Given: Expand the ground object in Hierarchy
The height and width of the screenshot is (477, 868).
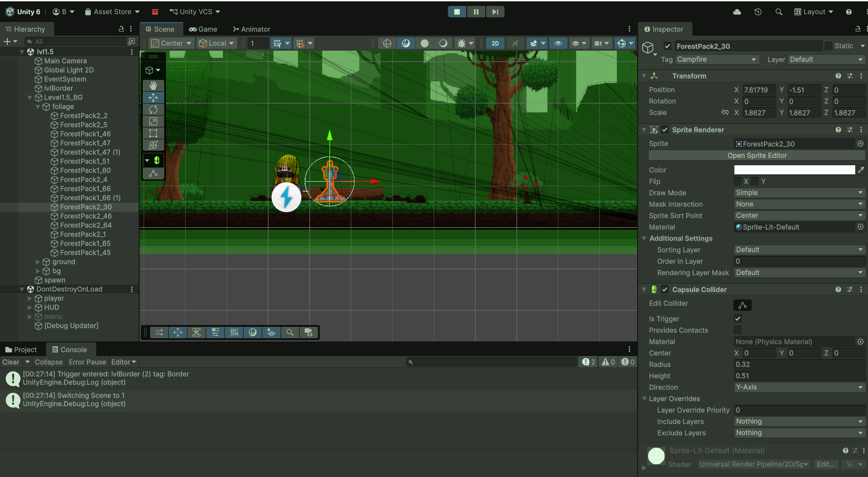Looking at the screenshot, I should (38, 262).
